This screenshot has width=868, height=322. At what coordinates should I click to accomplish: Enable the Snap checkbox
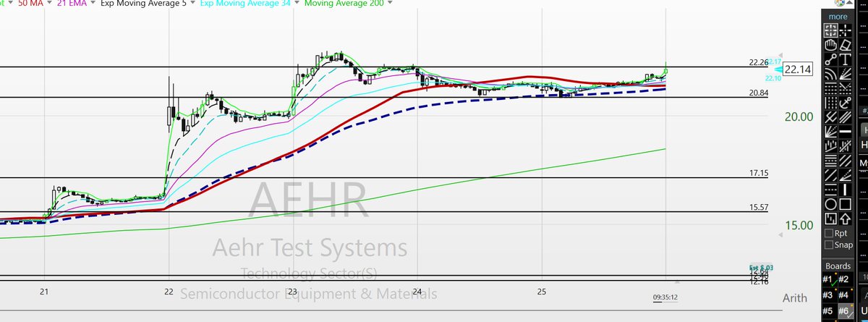829,245
